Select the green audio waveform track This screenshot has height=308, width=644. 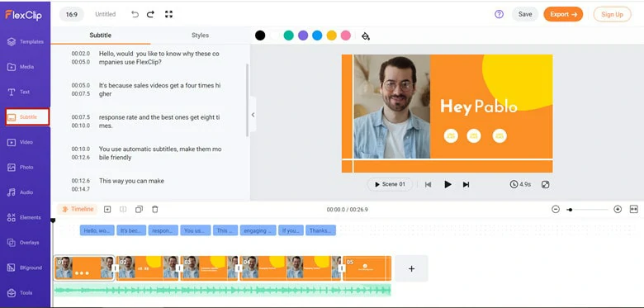(223, 291)
